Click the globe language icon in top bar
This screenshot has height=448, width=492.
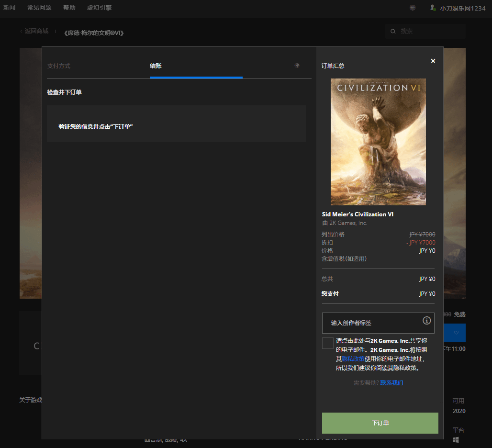point(413,8)
